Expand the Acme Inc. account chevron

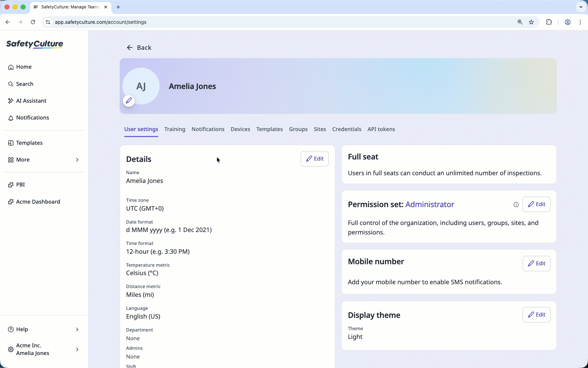click(77, 349)
